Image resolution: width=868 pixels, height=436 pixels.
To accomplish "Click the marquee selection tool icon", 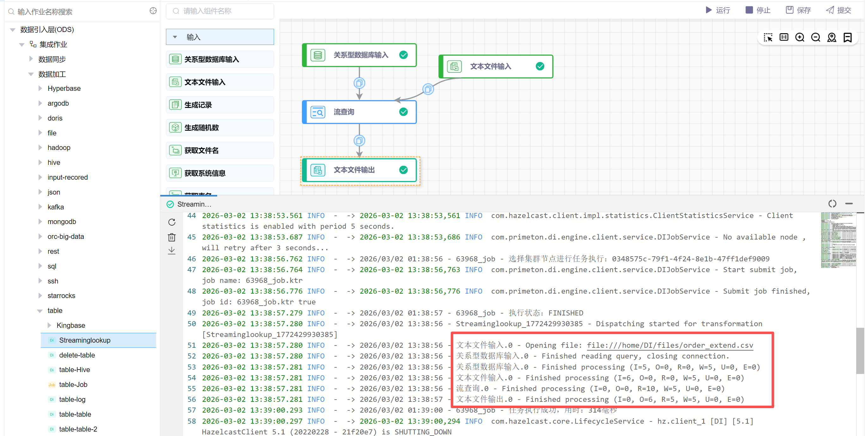I will point(767,37).
